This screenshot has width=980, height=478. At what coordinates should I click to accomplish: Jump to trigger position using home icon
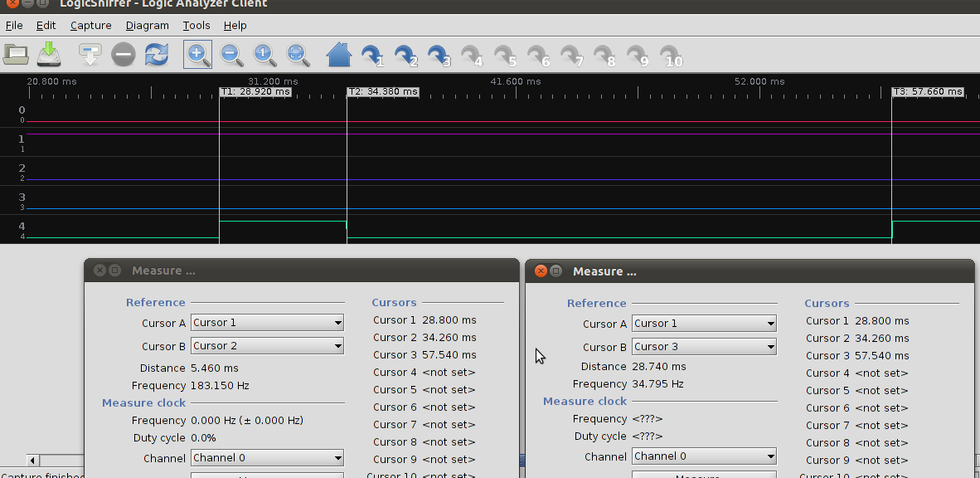point(338,55)
